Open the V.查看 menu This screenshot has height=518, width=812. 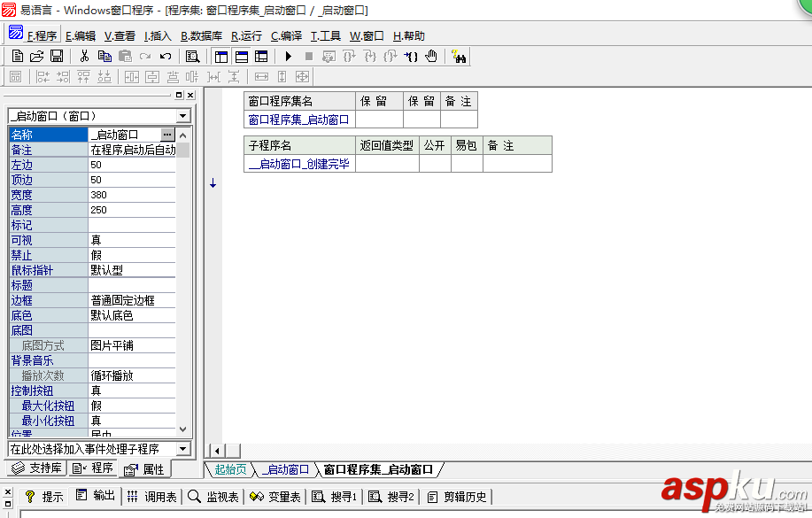point(120,35)
